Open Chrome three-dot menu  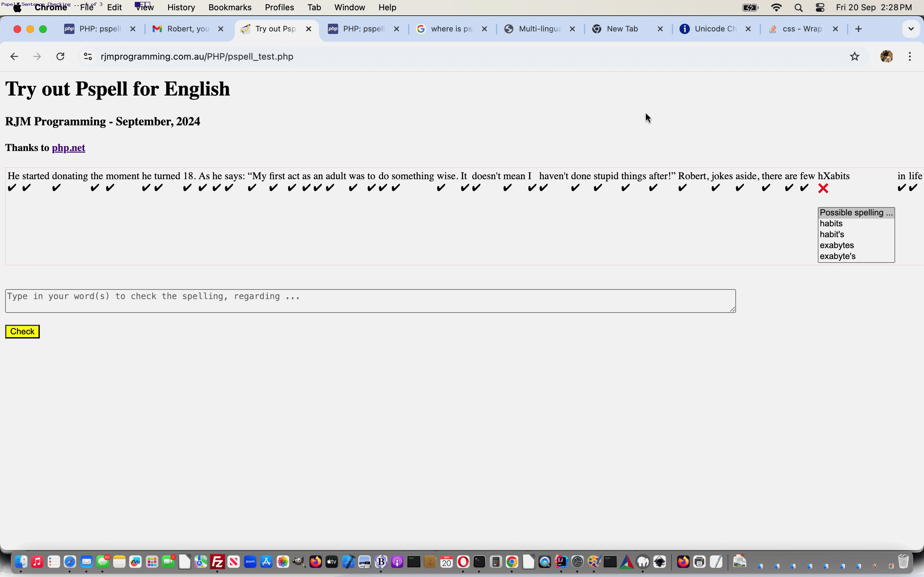click(910, 56)
